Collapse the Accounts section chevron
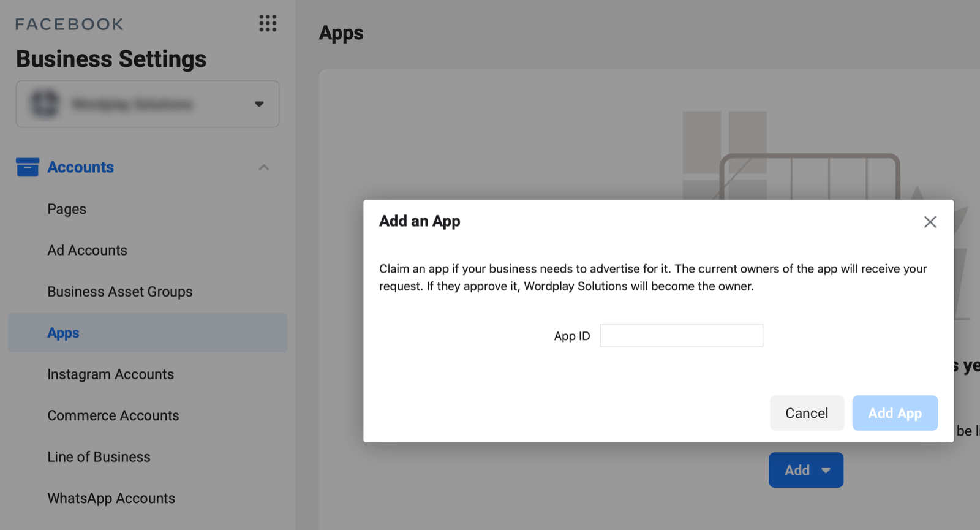The width and height of the screenshot is (980, 530). (264, 167)
